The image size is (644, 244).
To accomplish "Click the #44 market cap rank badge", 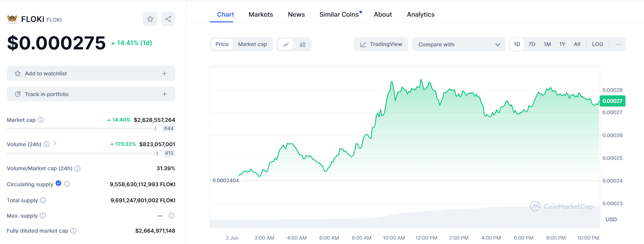I will click(169, 129).
